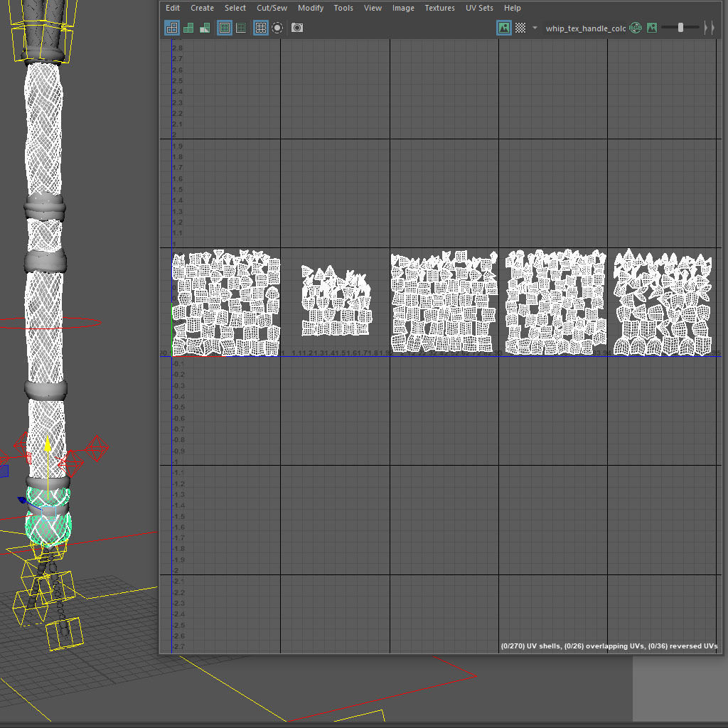Select UV shell group in third tile
This screenshot has height=728, width=728.
(444, 301)
